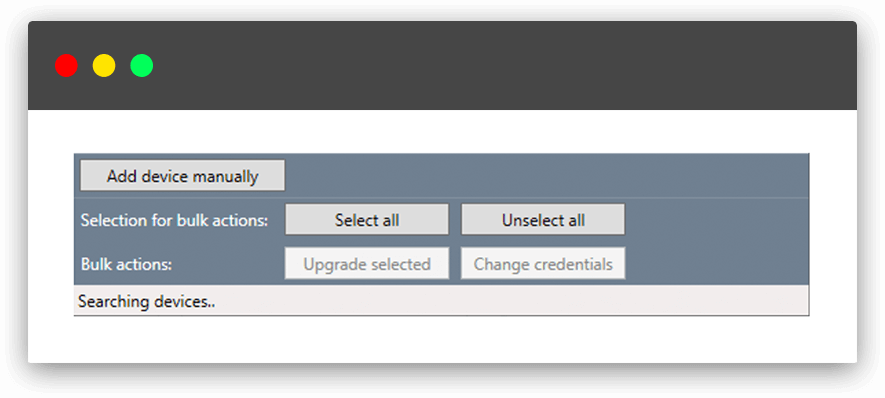Click white window area above the device panel

tap(442, 131)
